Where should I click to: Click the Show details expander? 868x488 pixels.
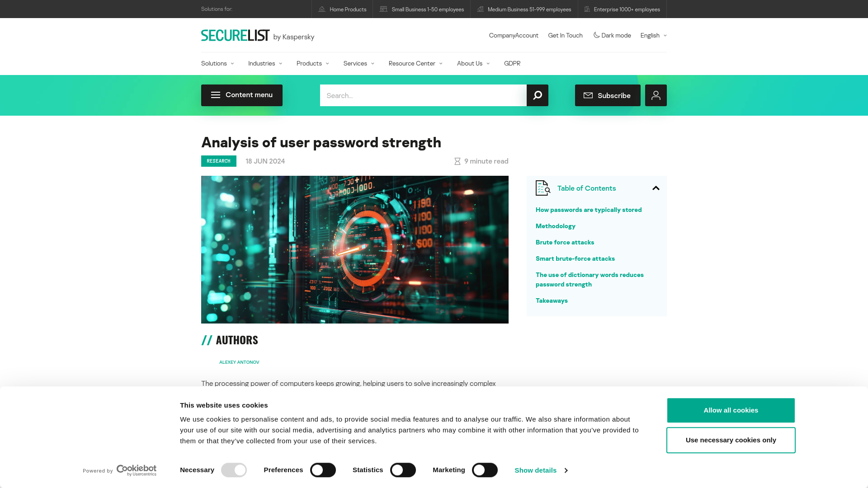click(x=541, y=471)
